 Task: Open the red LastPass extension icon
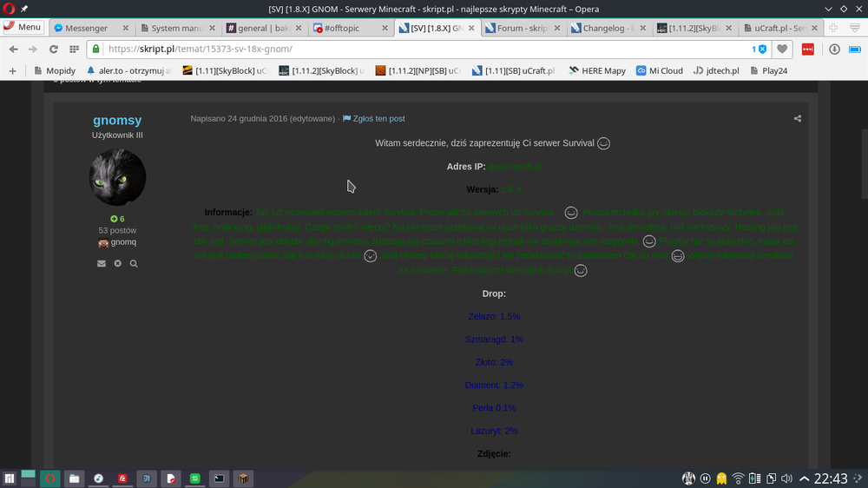pos(807,49)
